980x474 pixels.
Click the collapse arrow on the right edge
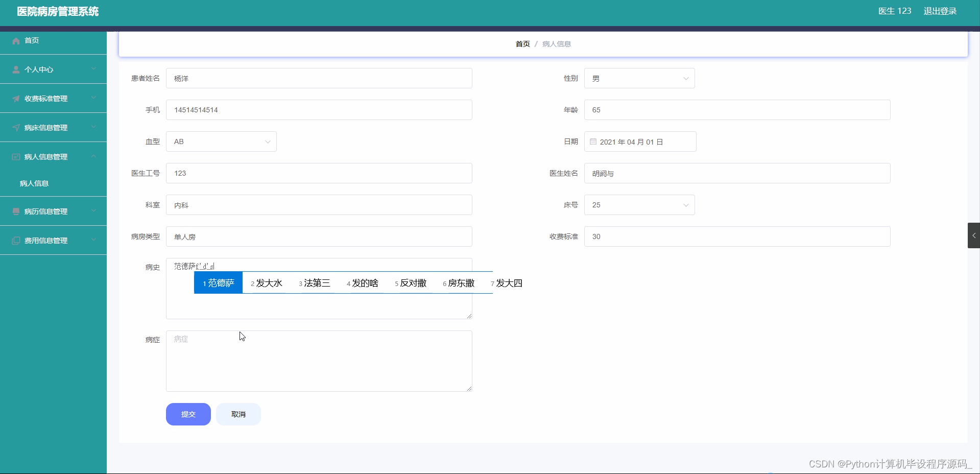[974, 235]
